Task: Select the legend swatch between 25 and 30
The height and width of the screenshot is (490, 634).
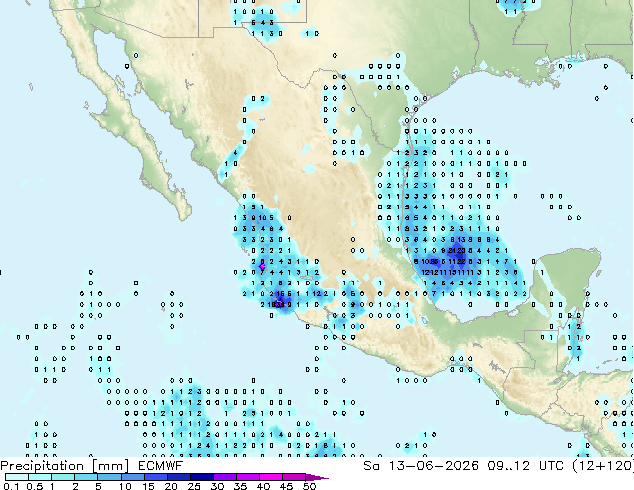Action: click(x=201, y=477)
